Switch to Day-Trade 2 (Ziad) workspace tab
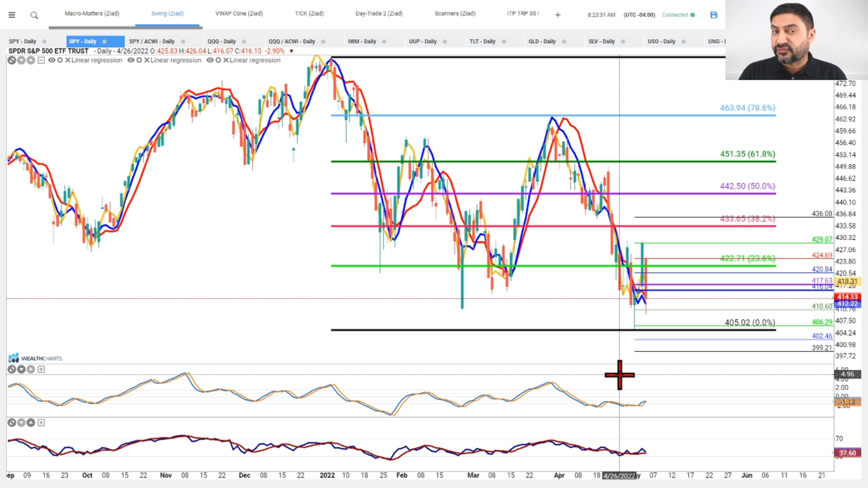 [x=379, y=14]
